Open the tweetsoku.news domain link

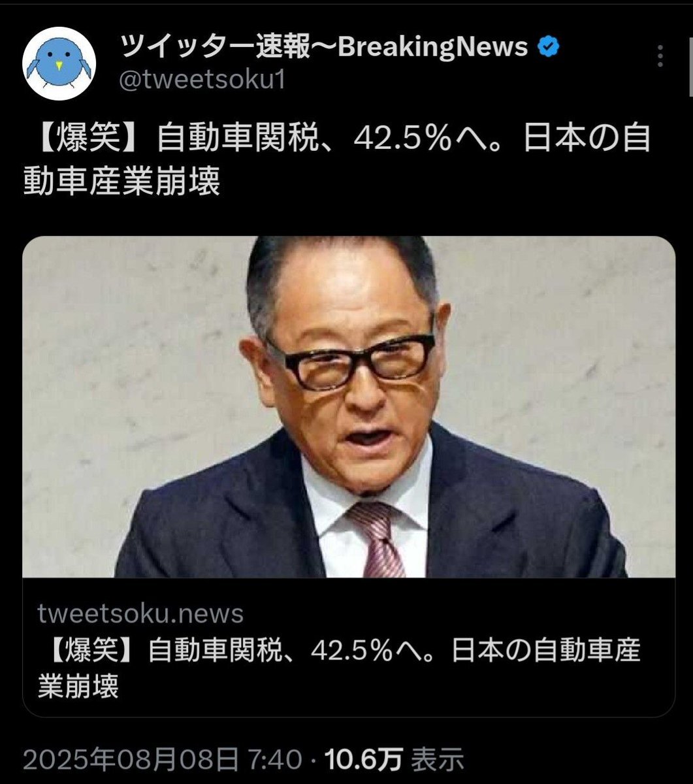click(140, 613)
